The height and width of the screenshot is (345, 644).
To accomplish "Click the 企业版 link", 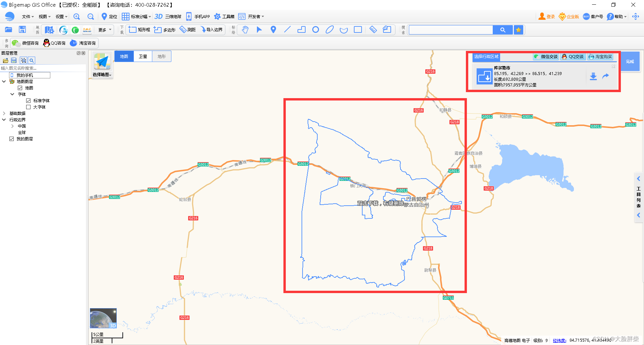I will coord(569,16).
